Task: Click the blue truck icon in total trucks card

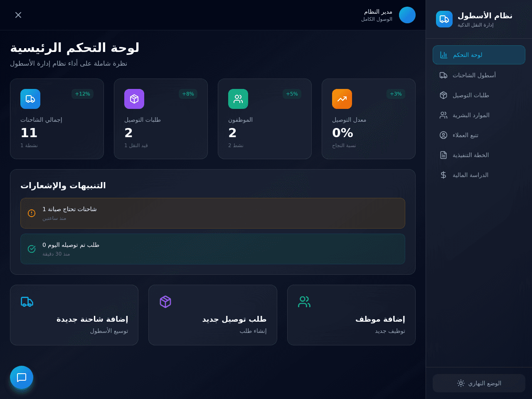Action: click(30, 99)
